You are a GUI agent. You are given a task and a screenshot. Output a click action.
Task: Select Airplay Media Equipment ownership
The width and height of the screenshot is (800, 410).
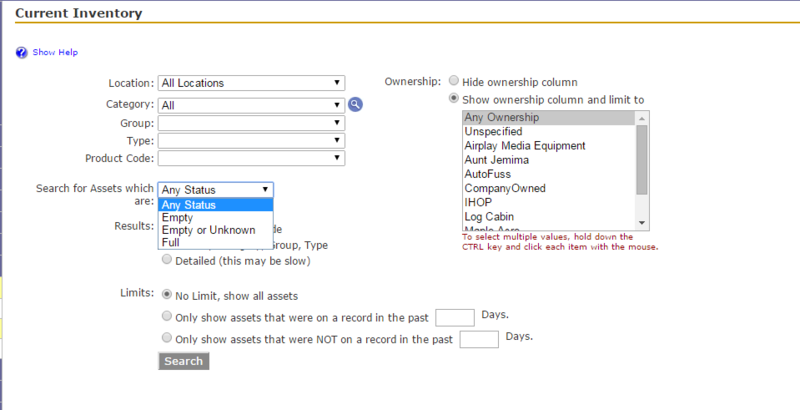(x=549, y=146)
